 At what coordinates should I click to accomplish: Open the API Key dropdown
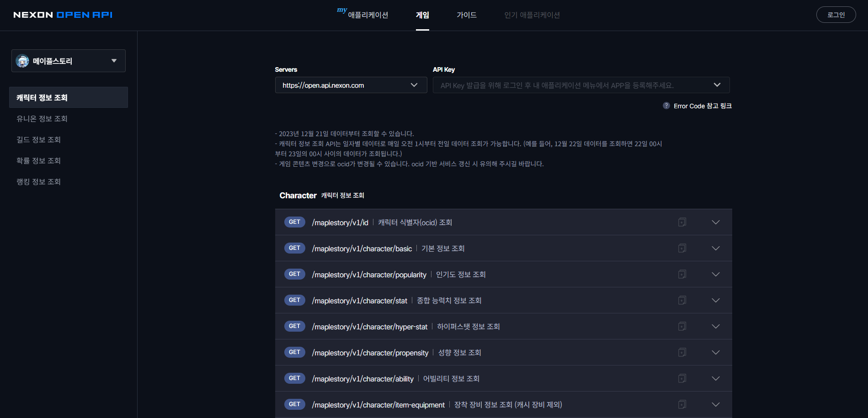pyautogui.click(x=717, y=85)
